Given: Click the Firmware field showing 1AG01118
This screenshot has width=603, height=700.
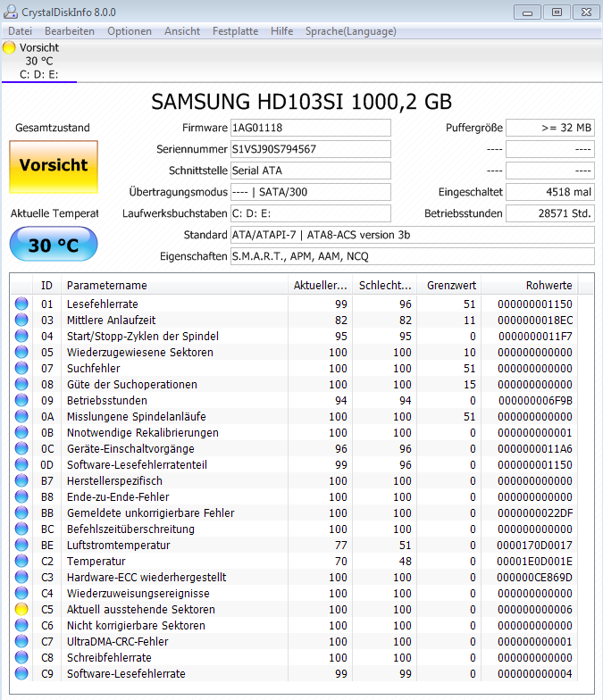Looking at the screenshot, I should [x=311, y=128].
